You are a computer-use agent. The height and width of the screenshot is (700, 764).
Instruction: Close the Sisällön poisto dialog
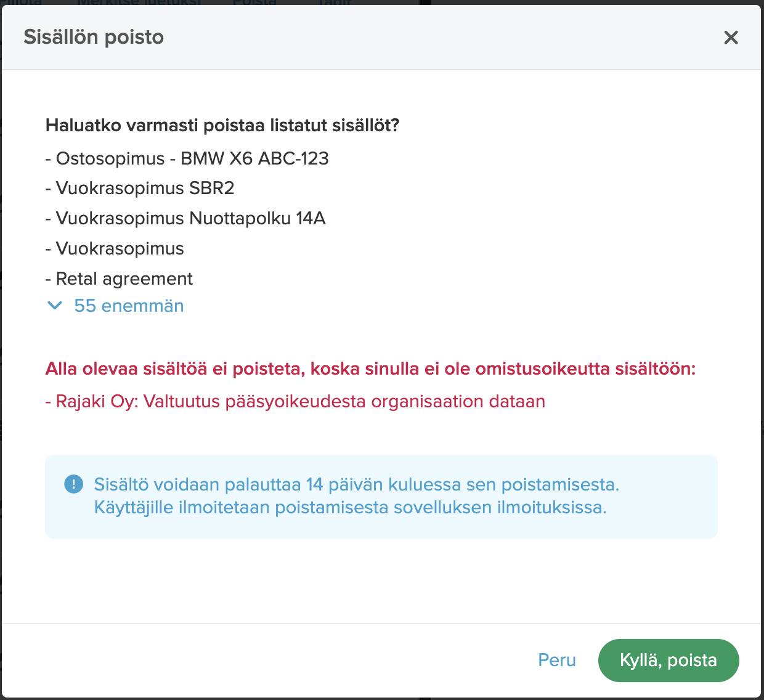[731, 38]
